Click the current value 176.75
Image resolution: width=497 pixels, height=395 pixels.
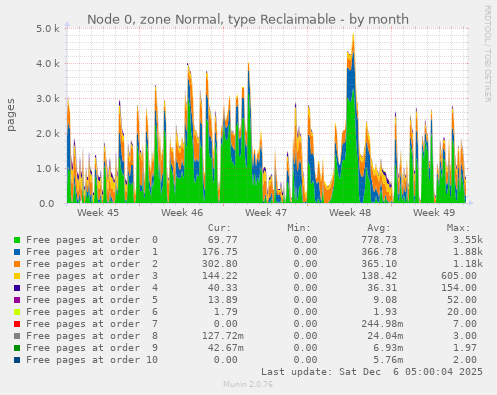[220, 252]
